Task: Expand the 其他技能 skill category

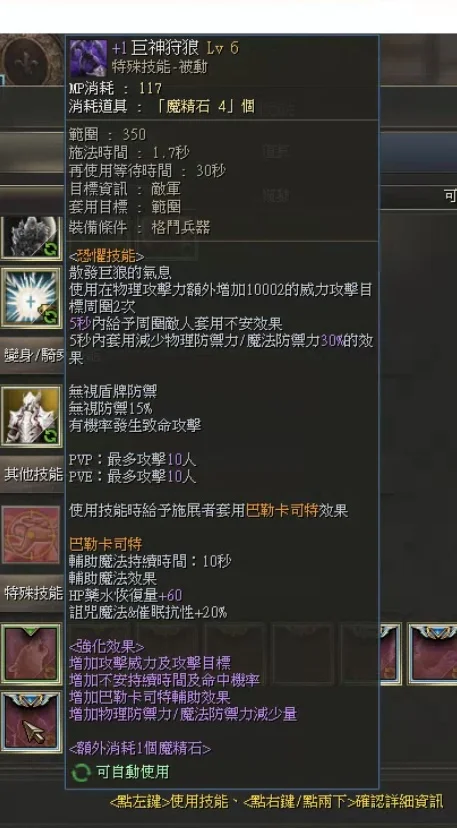Action: 33,474
